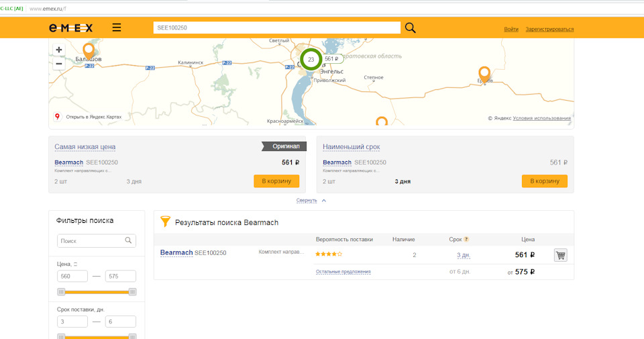
Task: Focus the Поиск filter input field
Action: pyautogui.click(x=97, y=241)
